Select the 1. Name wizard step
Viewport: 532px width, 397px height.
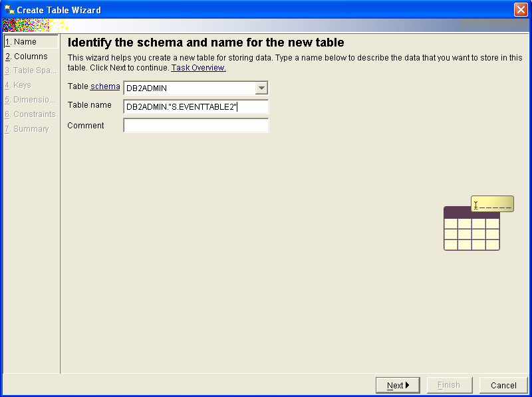[31, 42]
